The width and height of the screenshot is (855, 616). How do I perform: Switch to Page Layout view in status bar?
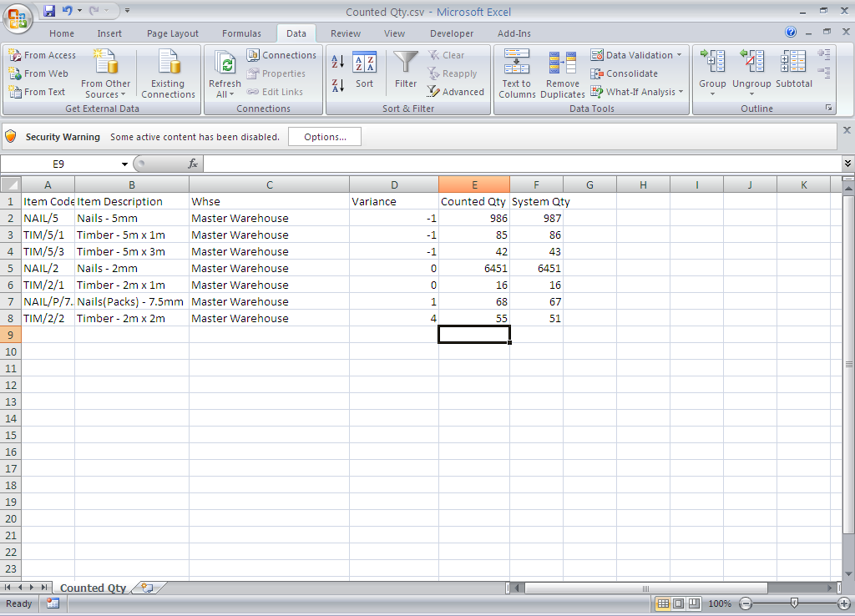pos(678,603)
